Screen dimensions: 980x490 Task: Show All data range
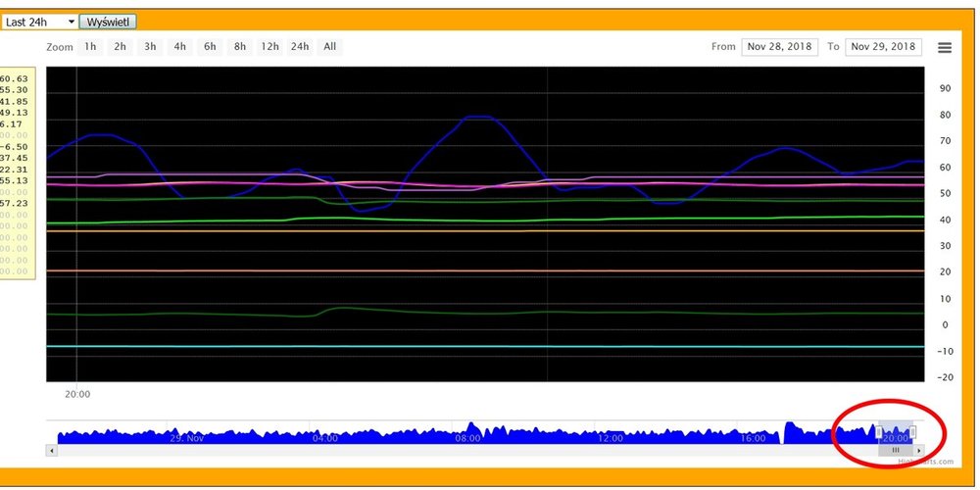click(x=330, y=47)
